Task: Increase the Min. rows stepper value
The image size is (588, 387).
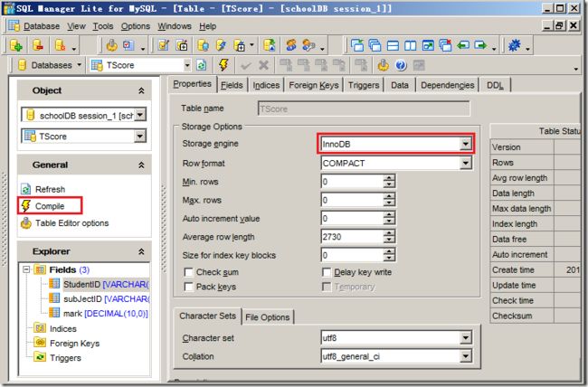Action: (x=389, y=178)
